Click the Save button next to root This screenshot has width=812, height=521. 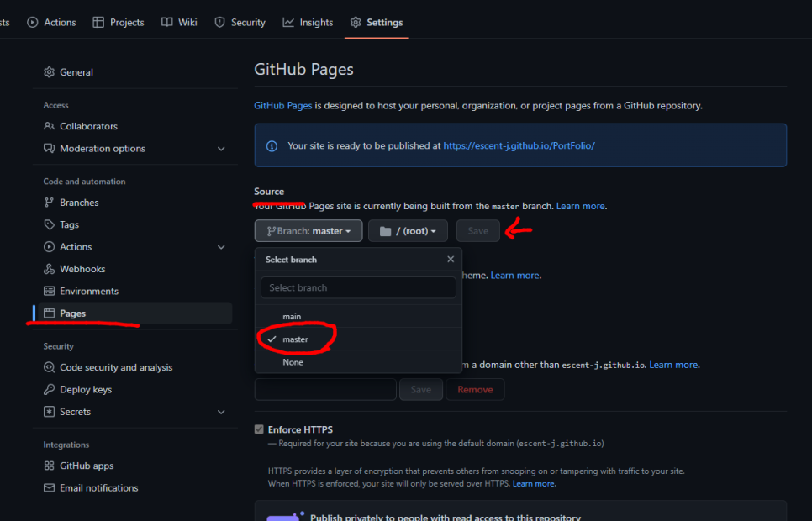pyautogui.click(x=478, y=231)
